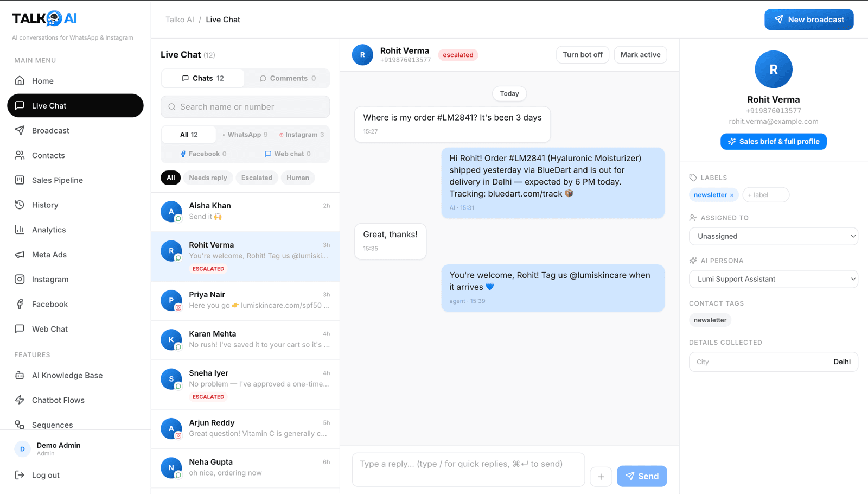The image size is (868, 494).
Task: Open Sales brief & full profile
Action: tap(773, 142)
